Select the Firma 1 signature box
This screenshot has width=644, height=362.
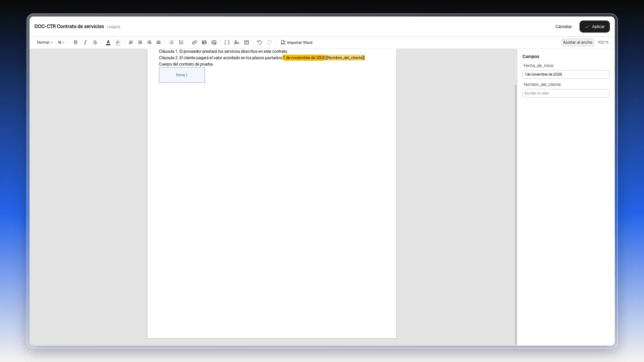[x=182, y=75]
